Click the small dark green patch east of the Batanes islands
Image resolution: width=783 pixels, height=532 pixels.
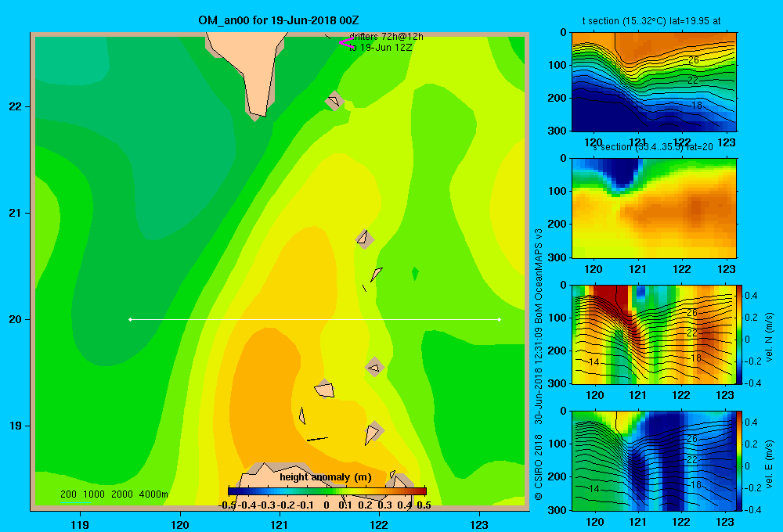(414, 273)
